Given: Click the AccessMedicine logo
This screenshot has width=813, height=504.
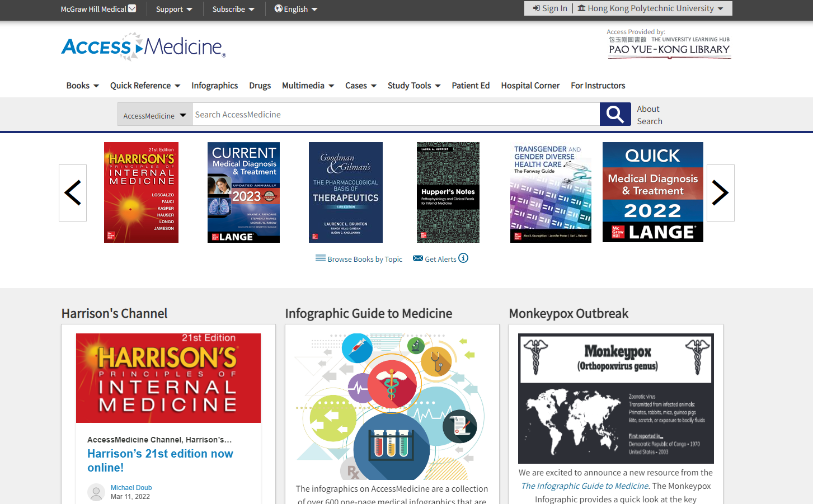Looking at the screenshot, I should 144,46.
